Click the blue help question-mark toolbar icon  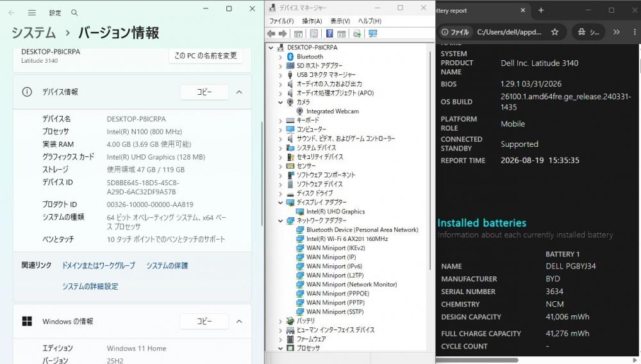pos(329,33)
